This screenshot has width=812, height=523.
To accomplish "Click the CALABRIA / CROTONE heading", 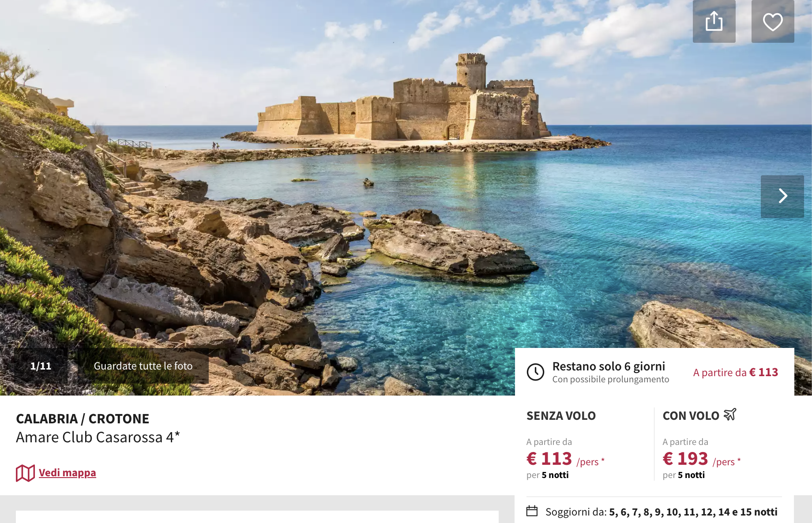I will [x=83, y=418].
